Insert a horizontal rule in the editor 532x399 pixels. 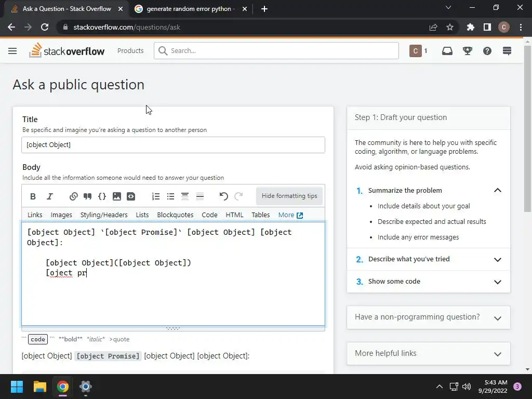point(200,196)
